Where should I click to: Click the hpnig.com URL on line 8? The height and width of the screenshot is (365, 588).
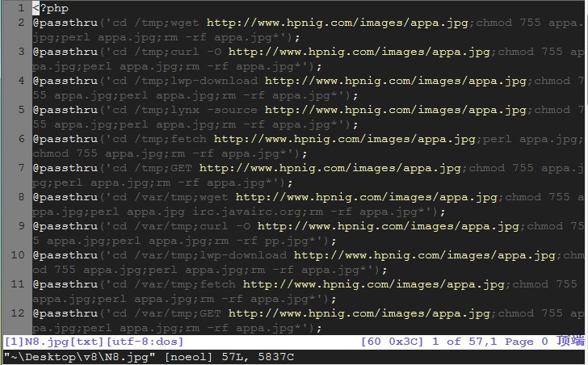[x=367, y=198]
